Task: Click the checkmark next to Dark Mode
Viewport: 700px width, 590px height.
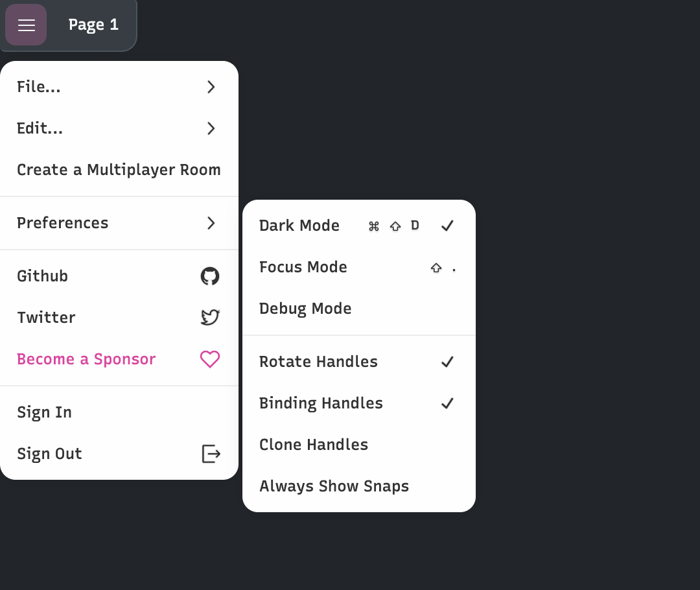Action: click(x=447, y=226)
